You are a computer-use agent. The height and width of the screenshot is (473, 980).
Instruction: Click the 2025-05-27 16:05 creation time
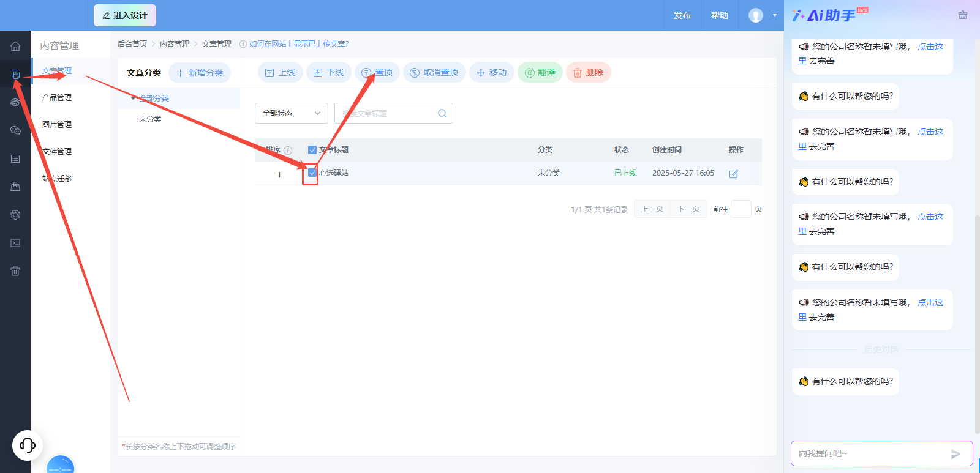pos(683,173)
